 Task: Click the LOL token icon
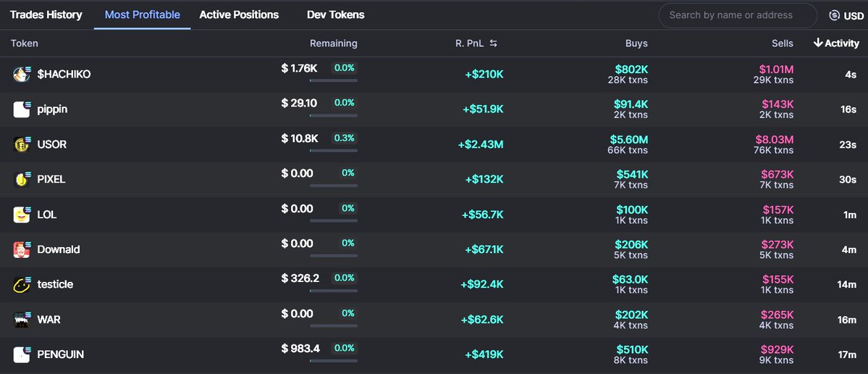coord(22,215)
